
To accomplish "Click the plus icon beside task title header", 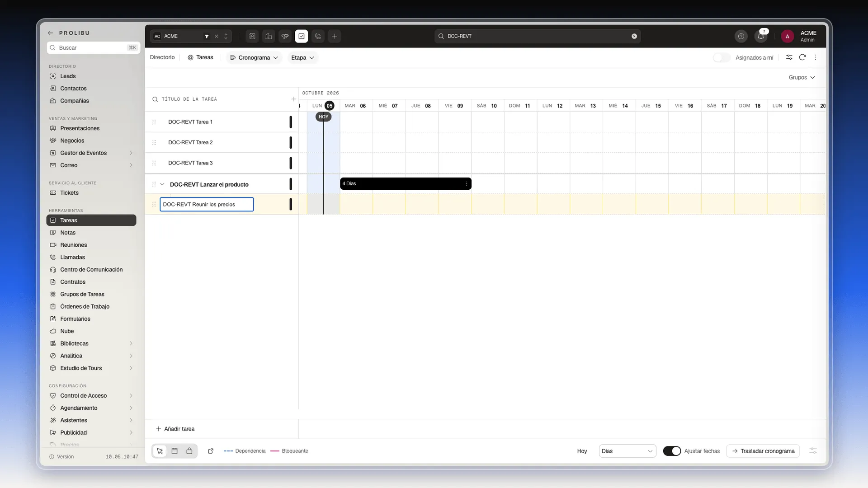I will 293,99.
